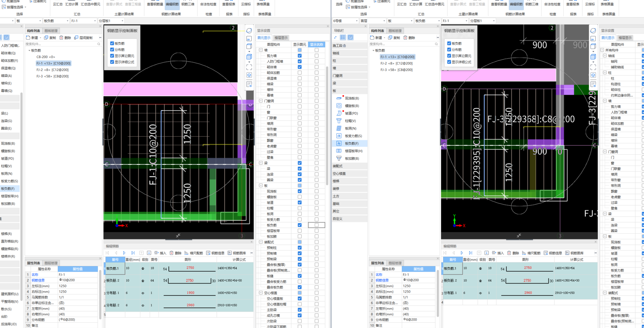
Task: Open 图层管理 tab in right properties panel
Action: coord(395,263)
